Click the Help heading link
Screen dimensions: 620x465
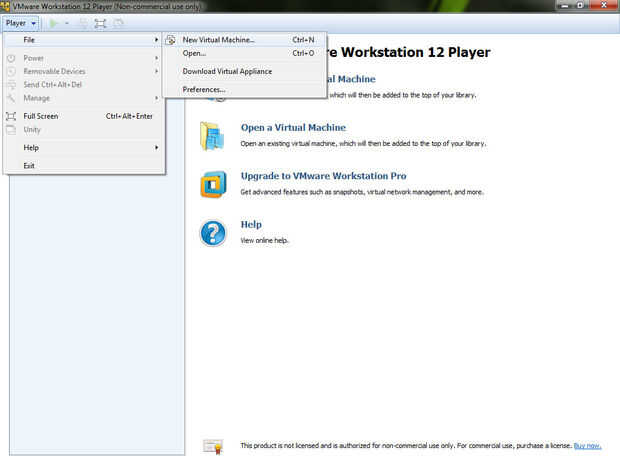point(251,225)
